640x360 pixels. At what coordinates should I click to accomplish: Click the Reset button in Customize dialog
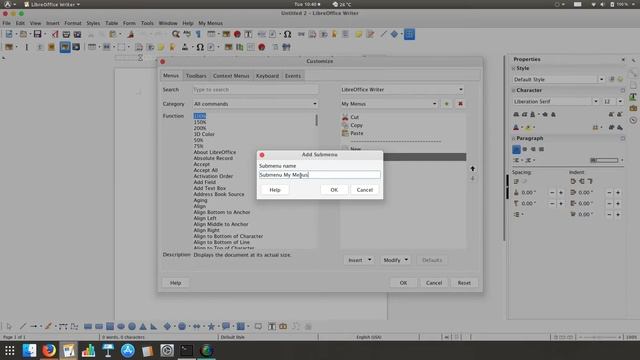pos(464,282)
